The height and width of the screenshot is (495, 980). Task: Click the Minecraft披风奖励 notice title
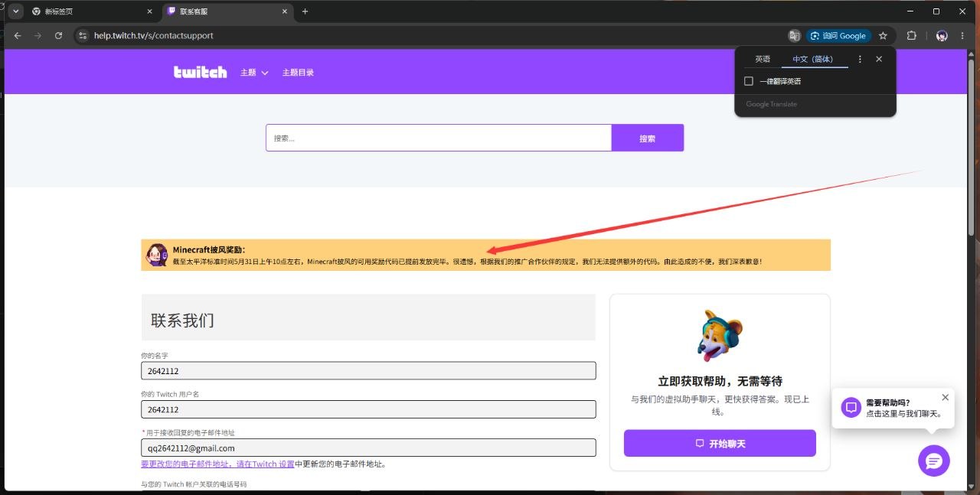coord(209,249)
